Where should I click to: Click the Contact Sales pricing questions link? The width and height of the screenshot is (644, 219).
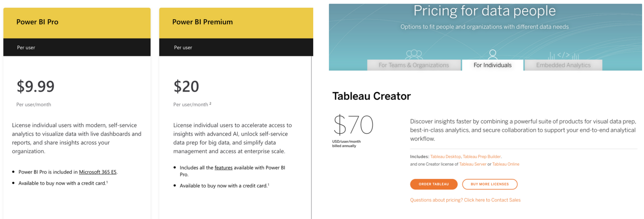coord(465,200)
